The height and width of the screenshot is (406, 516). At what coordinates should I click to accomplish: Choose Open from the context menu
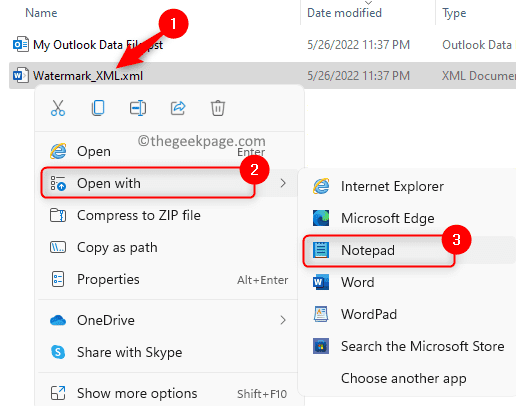point(169,152)
